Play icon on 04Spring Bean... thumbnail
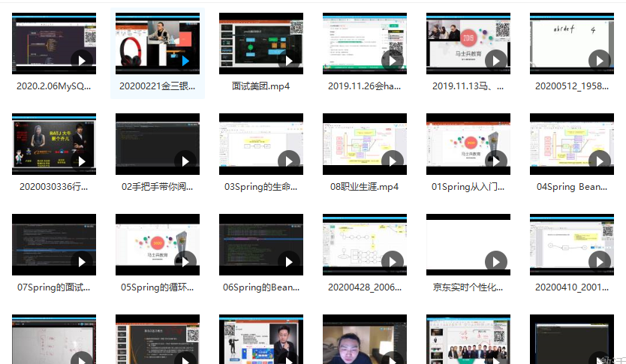This screenshot has width=626, height=364. (600, 161)
